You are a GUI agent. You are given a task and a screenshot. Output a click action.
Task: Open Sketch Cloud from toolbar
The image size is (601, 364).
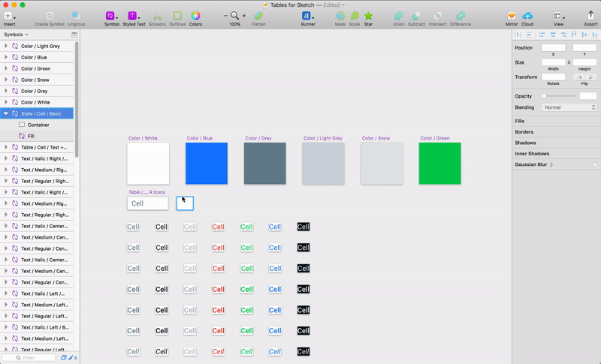coord(527,16)
